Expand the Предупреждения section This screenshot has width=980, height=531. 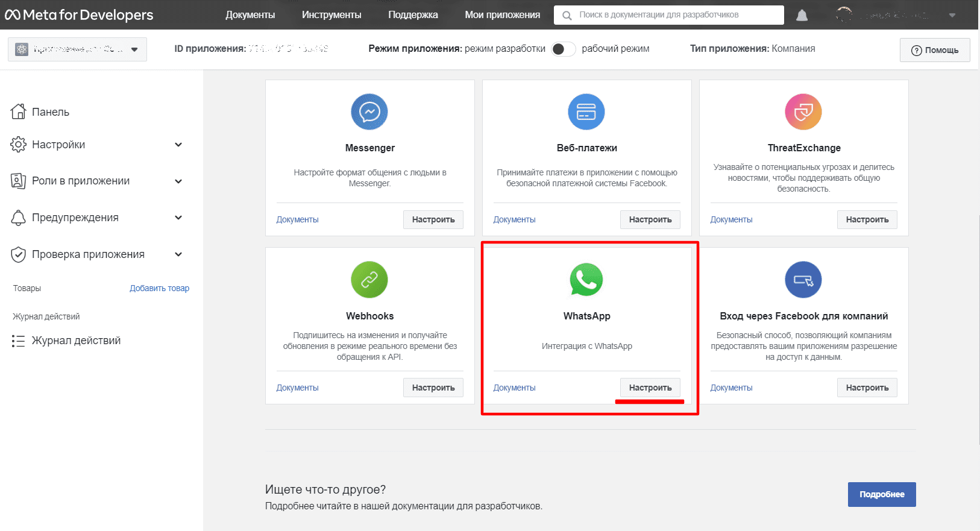pos(178,218)
